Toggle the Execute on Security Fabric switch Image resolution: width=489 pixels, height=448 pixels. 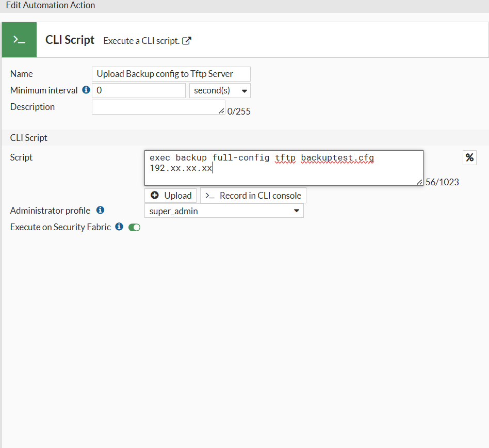135,228
